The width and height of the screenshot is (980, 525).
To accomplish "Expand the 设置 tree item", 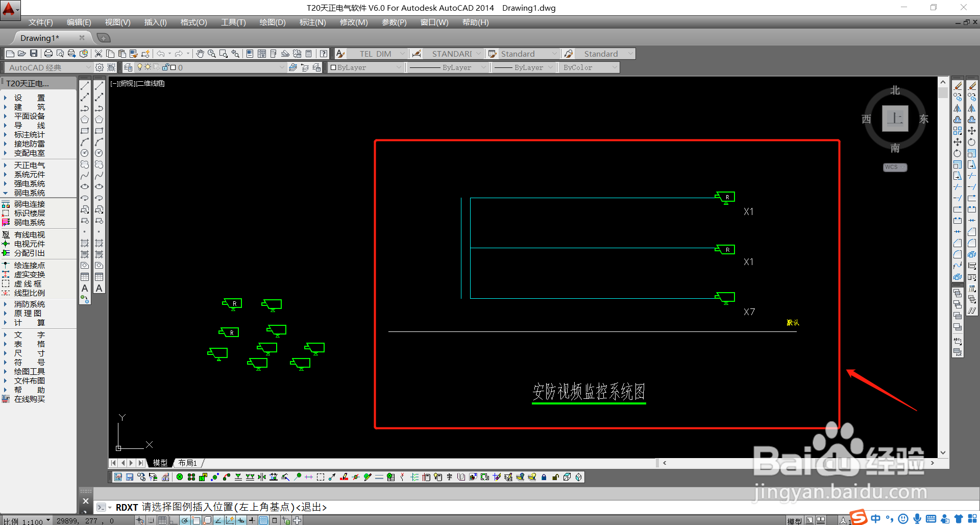I will (5, 98).
